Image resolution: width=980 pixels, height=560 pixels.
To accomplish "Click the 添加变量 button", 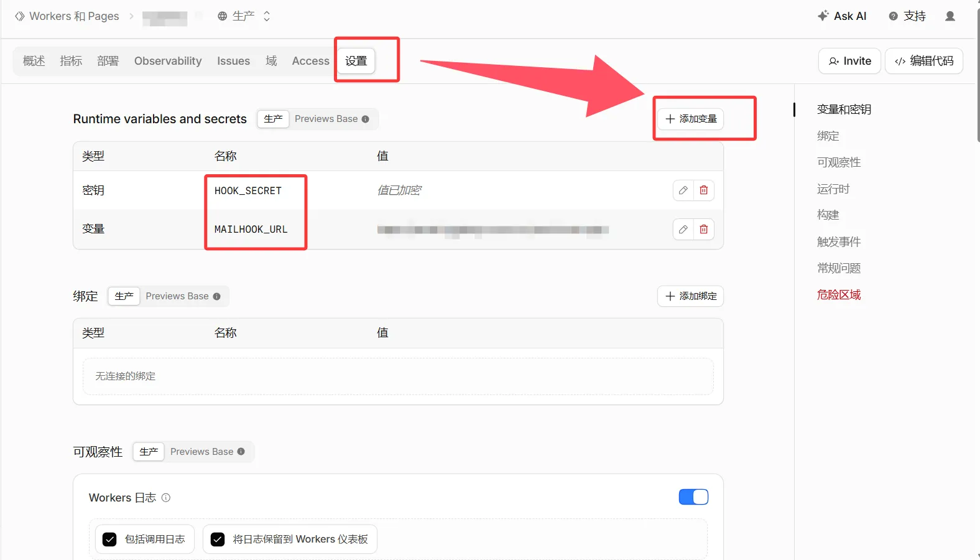I will (690, 119).
